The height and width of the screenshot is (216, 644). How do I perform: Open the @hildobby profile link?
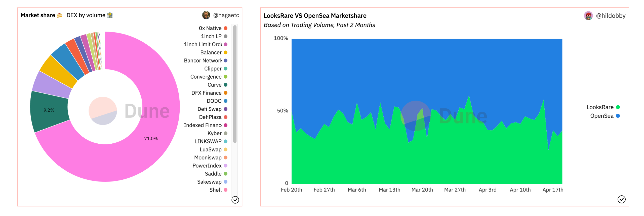point(611,16)
